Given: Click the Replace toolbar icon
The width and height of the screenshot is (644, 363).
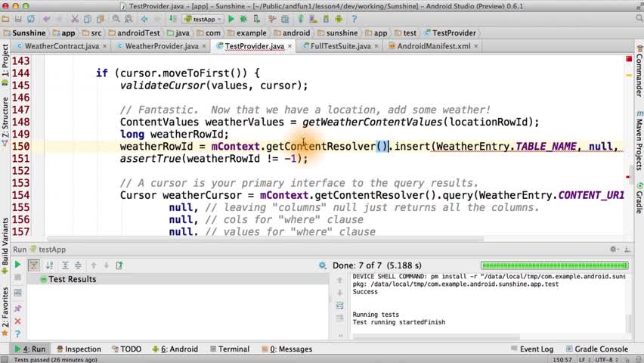Looking at the screenshot, I should coord(128,19).
